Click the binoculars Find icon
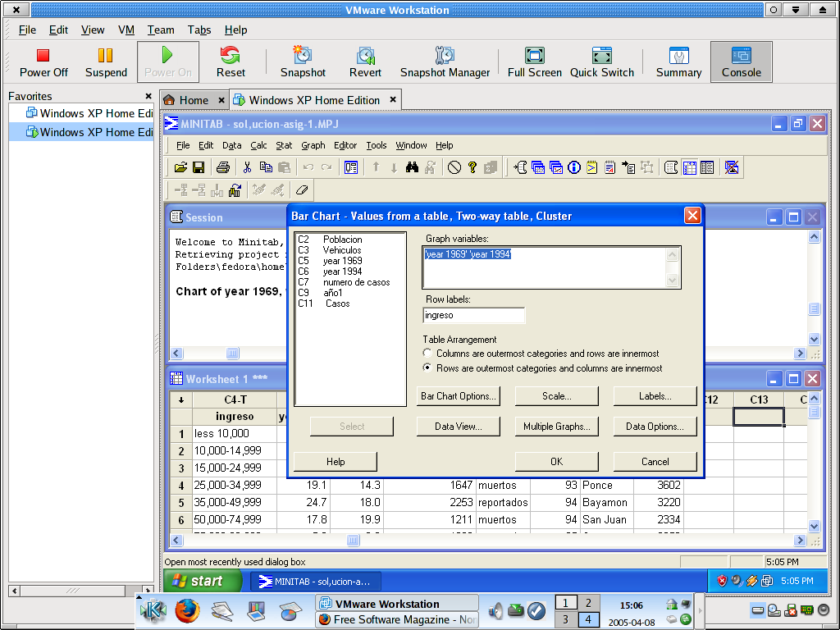Image resolution: width=840 pixels, height=630 pixels. (x=412, y=167)
